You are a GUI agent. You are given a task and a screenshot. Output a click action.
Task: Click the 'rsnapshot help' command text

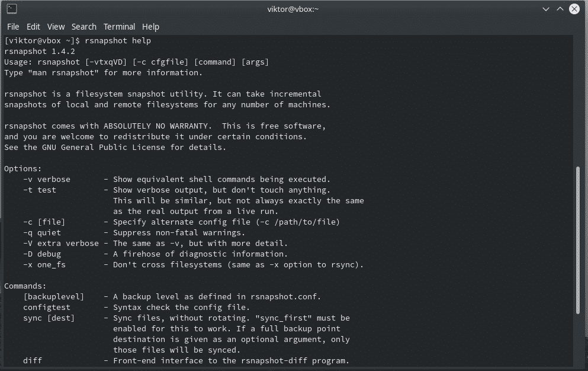(x=118, y=40)
